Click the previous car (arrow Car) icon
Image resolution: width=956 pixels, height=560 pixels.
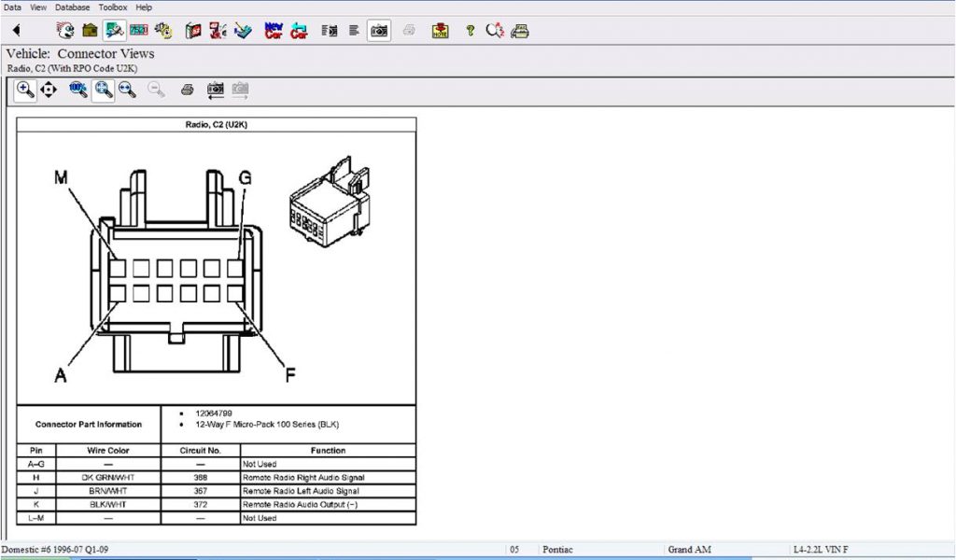(x=299, y=31)
